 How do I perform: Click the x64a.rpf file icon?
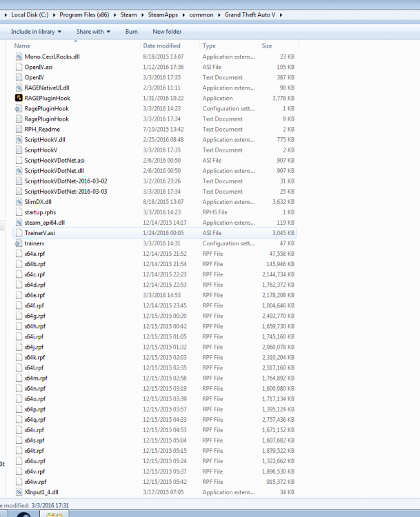pyautogui.click(x=19, y=254)
